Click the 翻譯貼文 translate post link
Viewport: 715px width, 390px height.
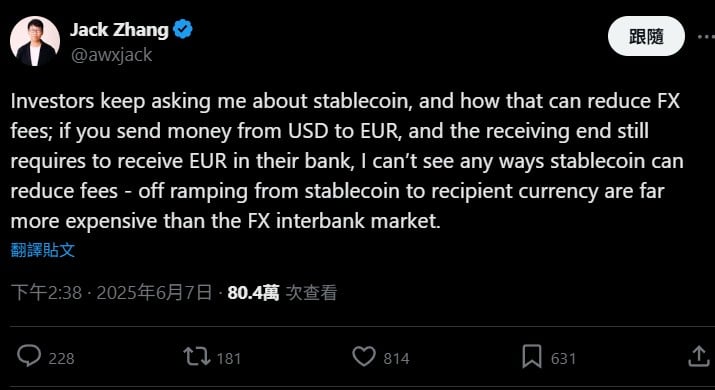[x=43, y=250]
